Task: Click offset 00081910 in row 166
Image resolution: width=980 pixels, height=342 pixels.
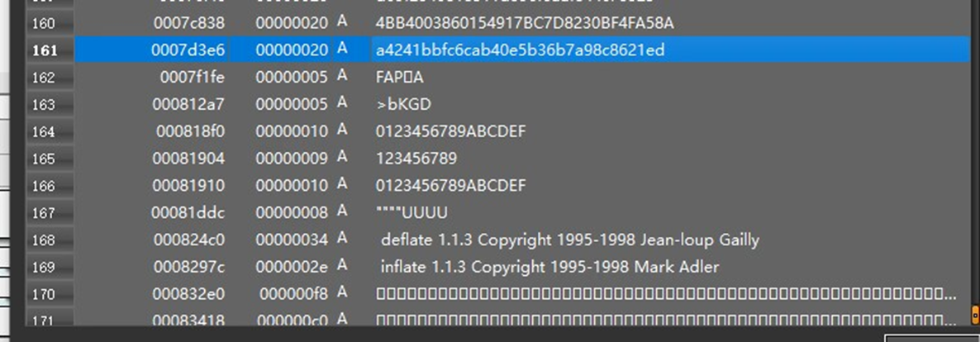Action: point(188,186)
